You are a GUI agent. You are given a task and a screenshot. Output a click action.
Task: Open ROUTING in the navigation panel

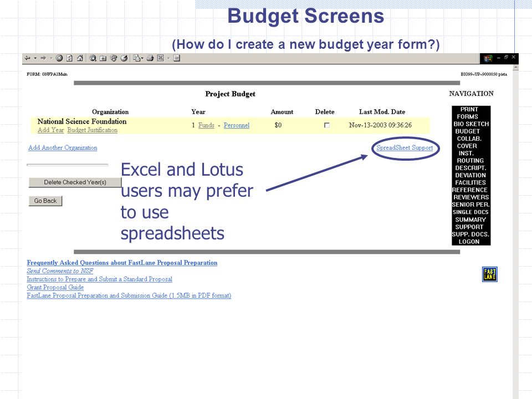tap(470, 161)
